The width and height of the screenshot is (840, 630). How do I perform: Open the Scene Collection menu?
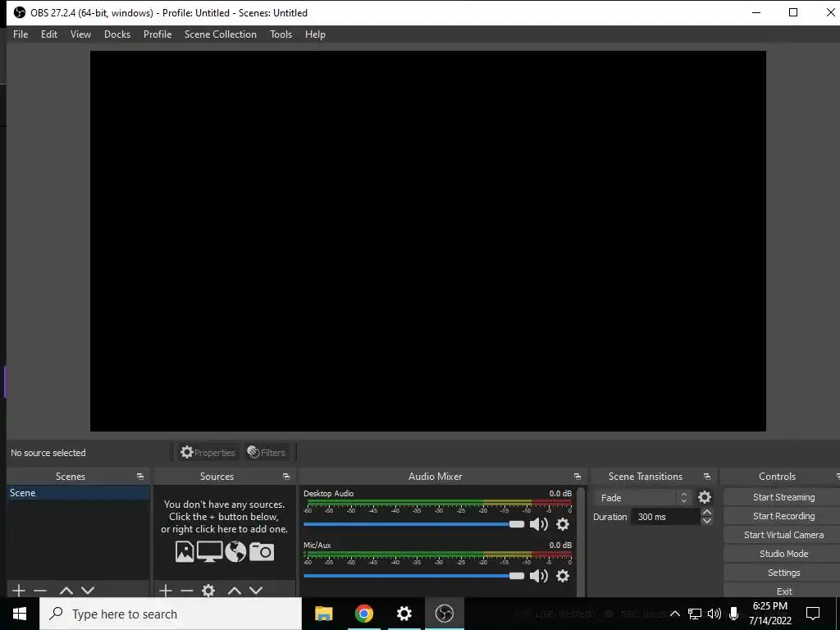click(220, 34)
